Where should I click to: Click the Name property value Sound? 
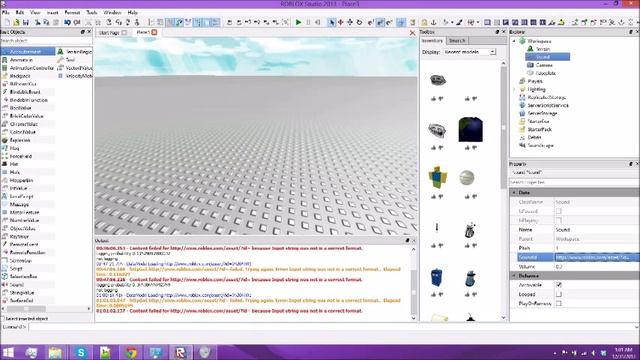point(597,229)
